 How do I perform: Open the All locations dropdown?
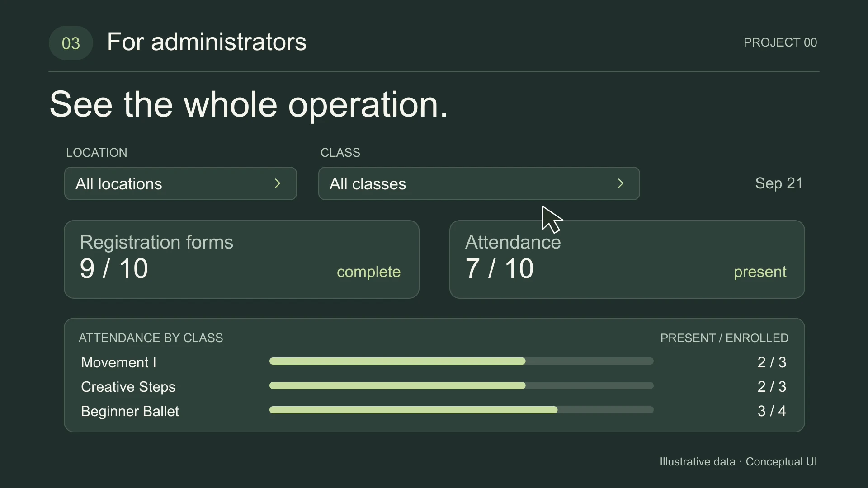pos(180,183)
